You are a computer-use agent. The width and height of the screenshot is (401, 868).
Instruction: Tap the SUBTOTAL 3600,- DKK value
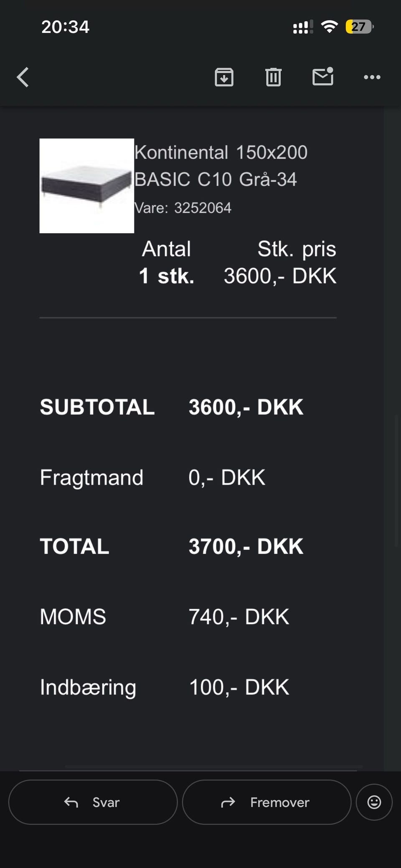(246, 407)
